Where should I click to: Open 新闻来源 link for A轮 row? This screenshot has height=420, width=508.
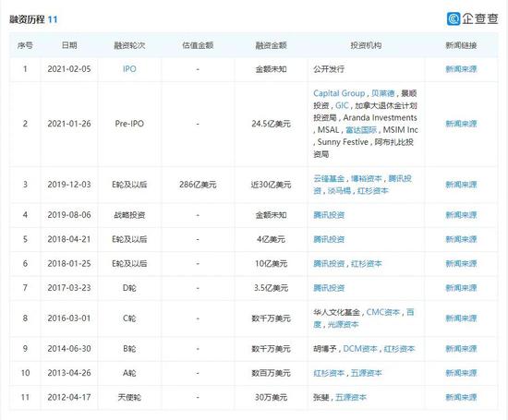(461, 373)
